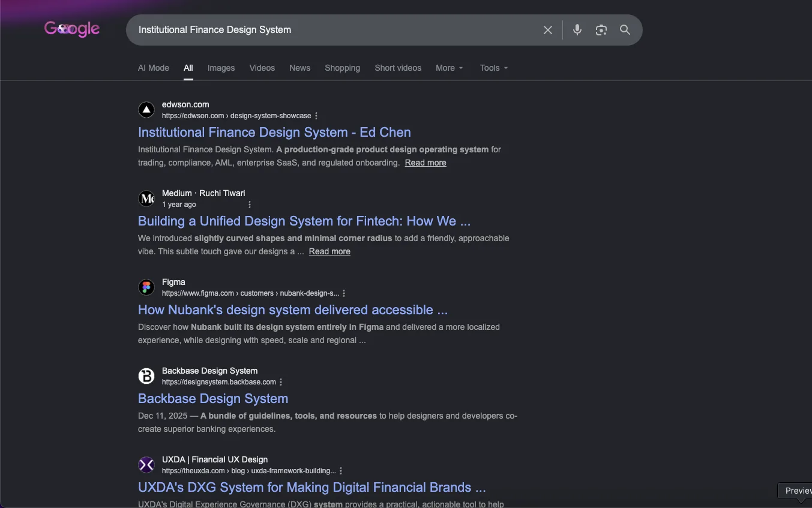Click the magnifying glass search button
812x508 pixels.
(x=625, y=30)
